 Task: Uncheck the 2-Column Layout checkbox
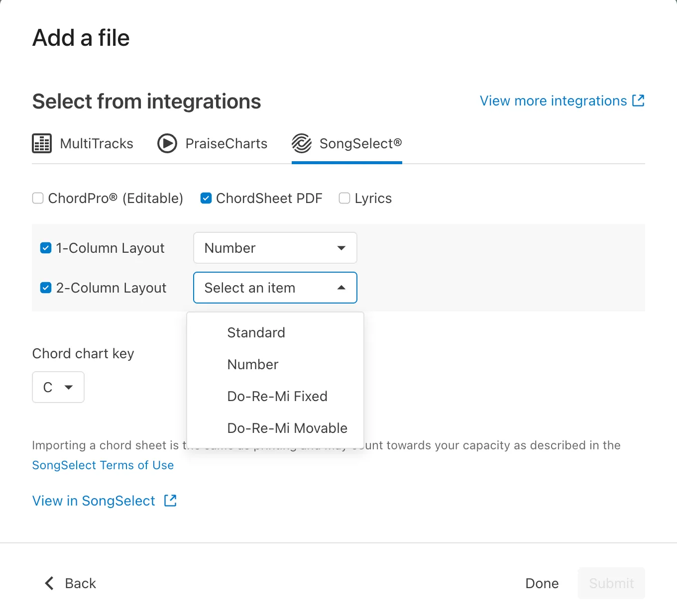46,288
